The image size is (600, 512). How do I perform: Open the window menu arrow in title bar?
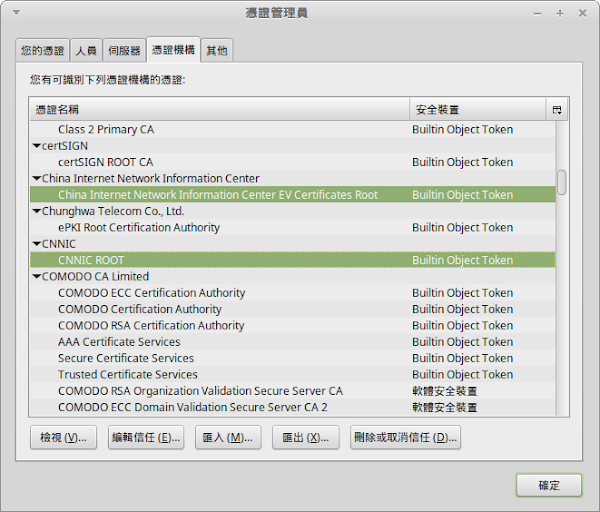pyautogui.click(x=16, y=13)
